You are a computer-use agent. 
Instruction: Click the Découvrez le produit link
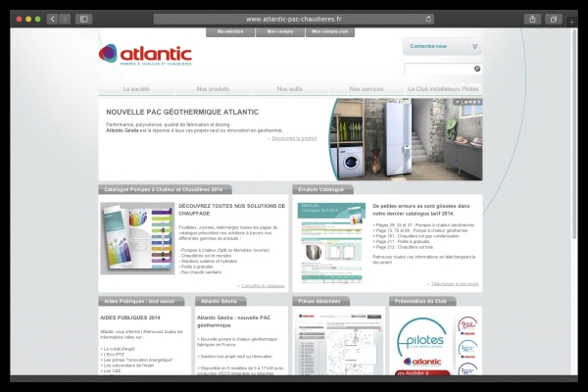coord(293,139)
